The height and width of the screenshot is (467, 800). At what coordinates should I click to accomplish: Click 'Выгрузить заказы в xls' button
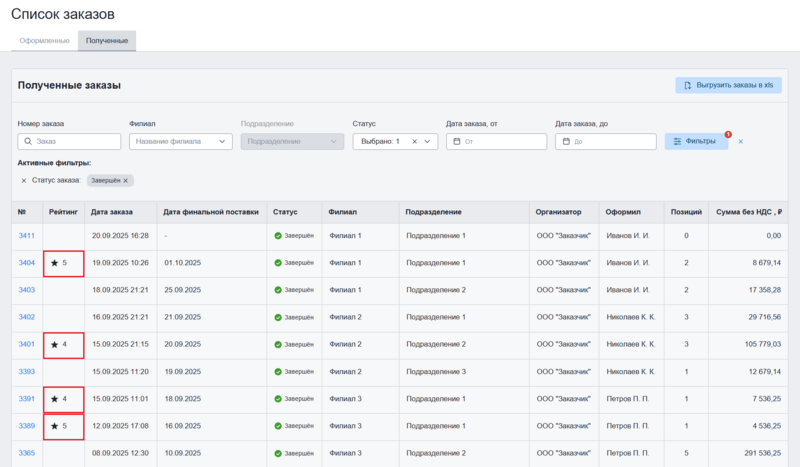coord(727,86)
